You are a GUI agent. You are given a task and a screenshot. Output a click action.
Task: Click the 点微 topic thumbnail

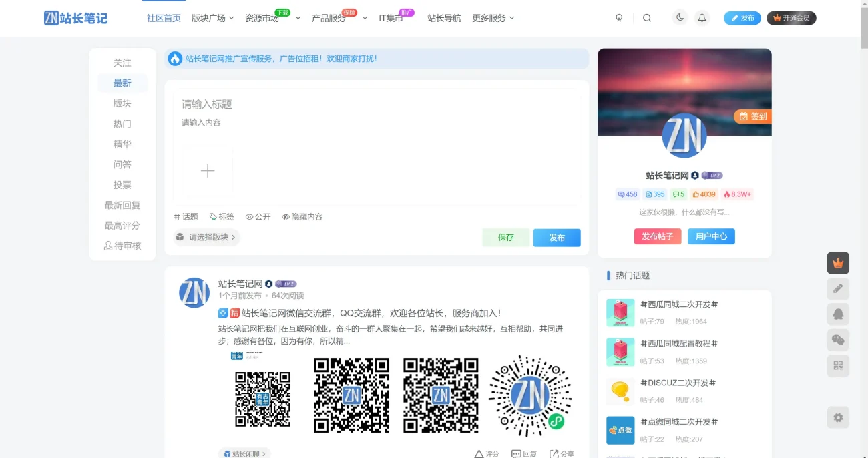point(620,431)
